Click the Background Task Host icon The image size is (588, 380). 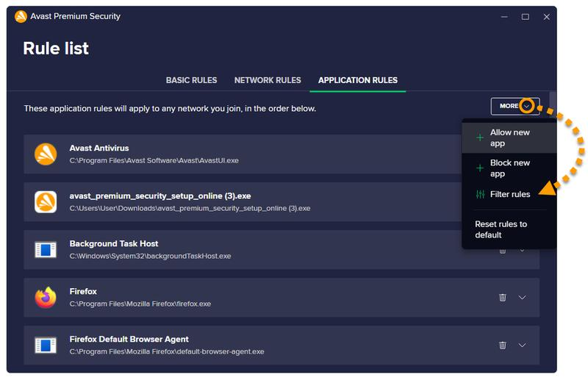tap(46, 250)
